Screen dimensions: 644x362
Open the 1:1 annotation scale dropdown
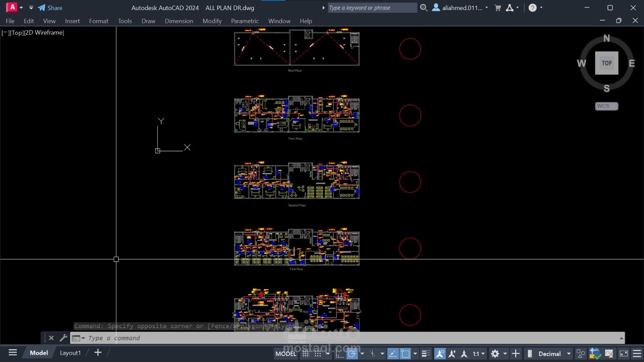tap(479, 354)
